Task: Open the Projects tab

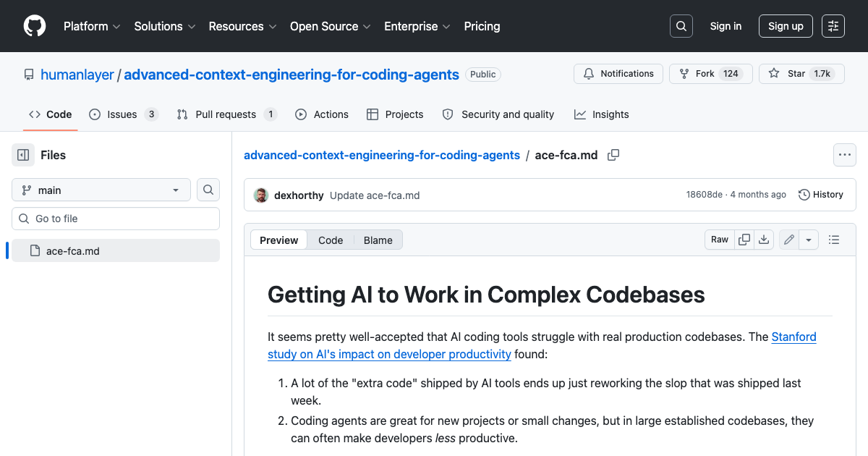Action: coord(395,114)
